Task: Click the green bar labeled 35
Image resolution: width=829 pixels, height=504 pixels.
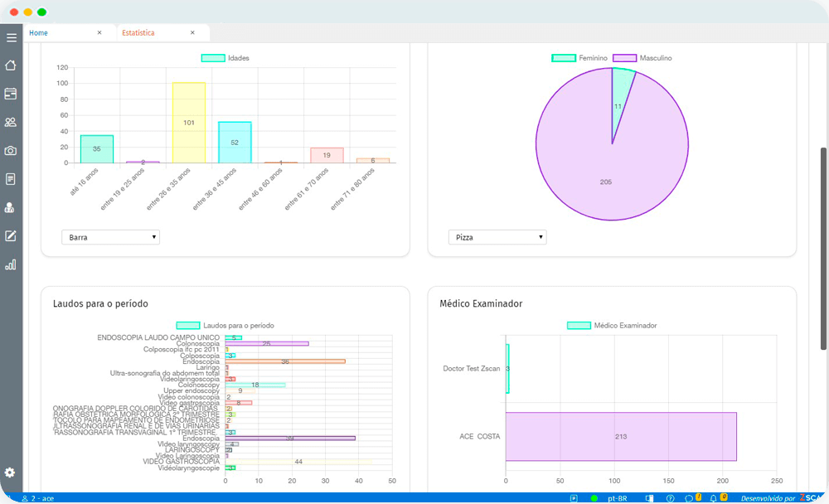Action: 97,149
